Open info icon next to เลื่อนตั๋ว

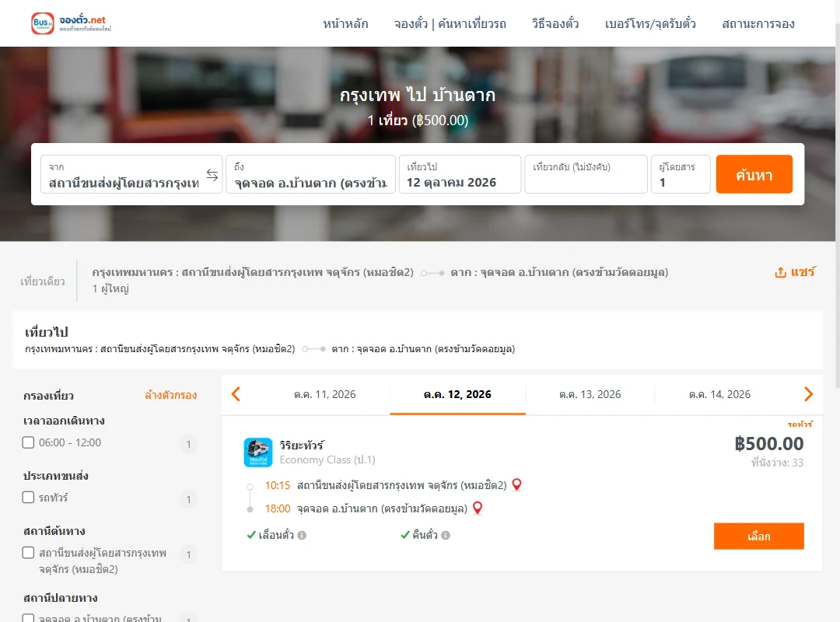[x=302, y=535]
